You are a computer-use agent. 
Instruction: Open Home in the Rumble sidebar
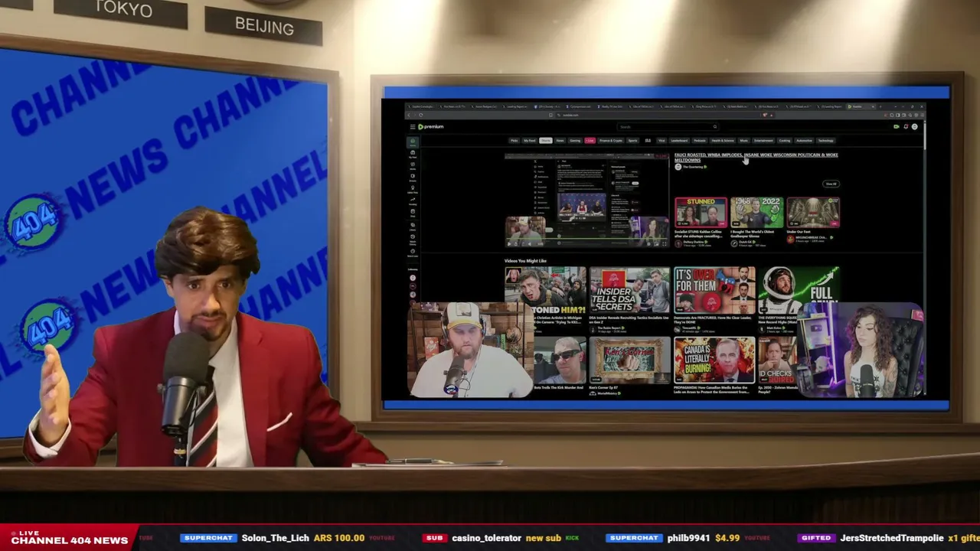click(413, 142)
